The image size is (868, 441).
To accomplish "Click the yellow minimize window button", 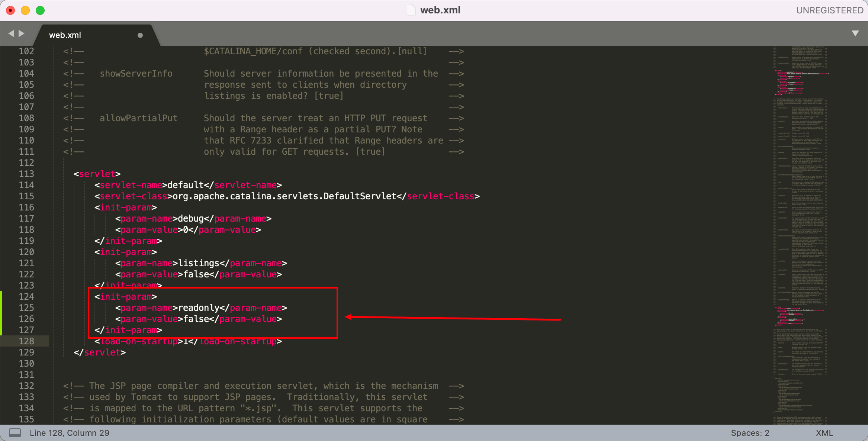I will (25, 10).
